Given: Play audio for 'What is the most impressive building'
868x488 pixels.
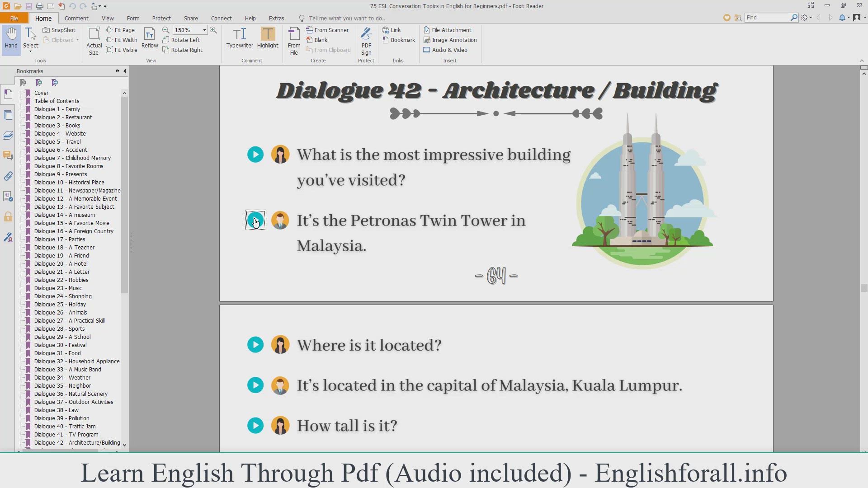Looking at the screenshot, I should (255, 155).
